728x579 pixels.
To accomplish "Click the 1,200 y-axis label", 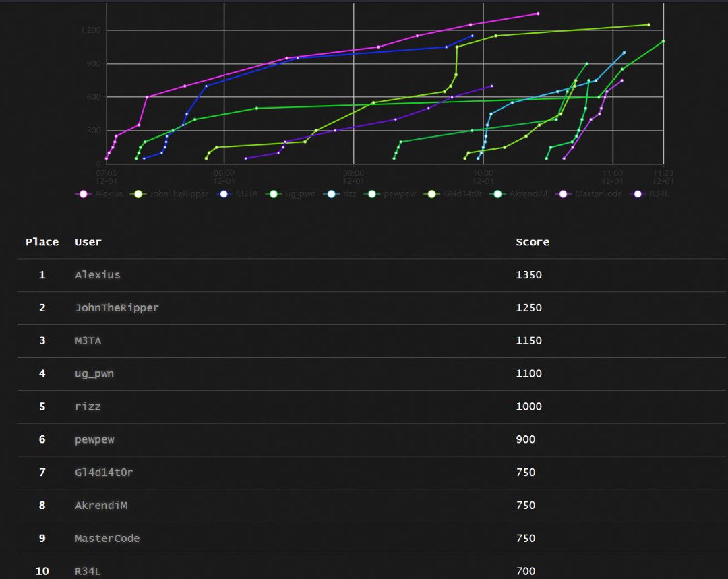I will pyautogui.click(x=91, y=30).
